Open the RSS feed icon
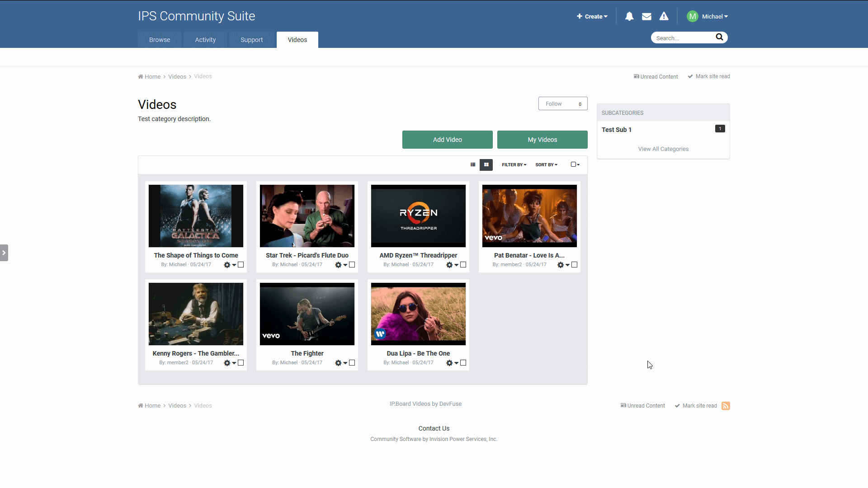 tap(726, 406)
